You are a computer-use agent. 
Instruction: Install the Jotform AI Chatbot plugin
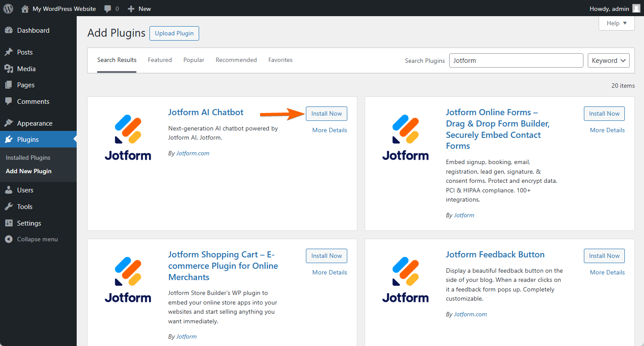(x=326, y=113)
